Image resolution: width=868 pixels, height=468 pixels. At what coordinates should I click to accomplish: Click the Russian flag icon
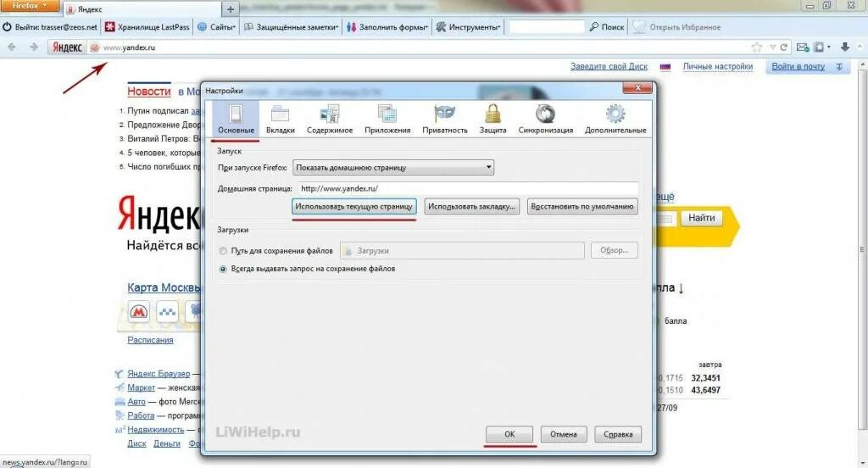(665, 66)
